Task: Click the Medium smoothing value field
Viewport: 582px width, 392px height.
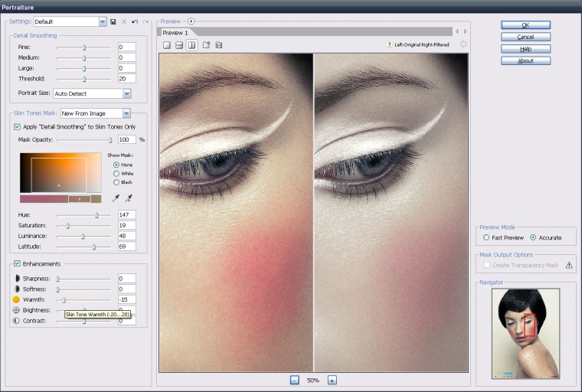Action: [x=127, y=57]
